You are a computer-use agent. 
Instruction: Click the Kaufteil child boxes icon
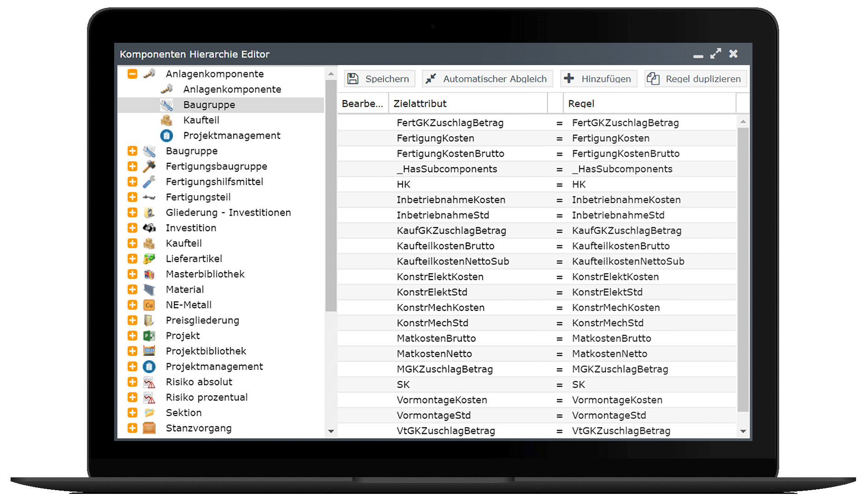(167, 120)
